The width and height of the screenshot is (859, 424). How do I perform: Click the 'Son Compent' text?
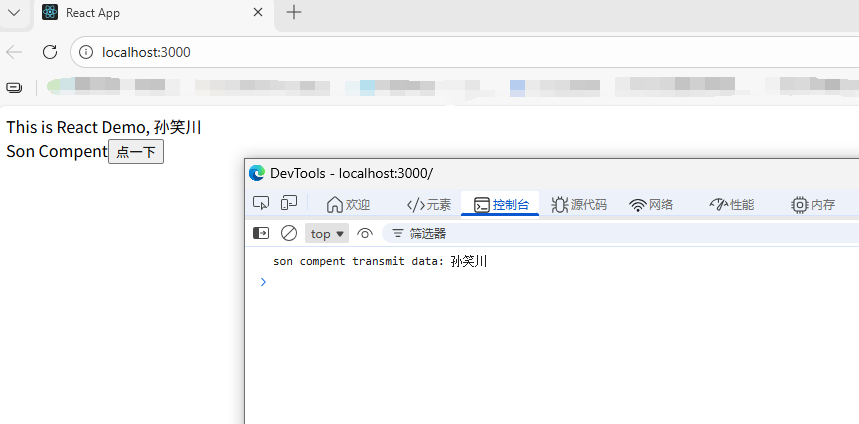[x=57, y=151]
